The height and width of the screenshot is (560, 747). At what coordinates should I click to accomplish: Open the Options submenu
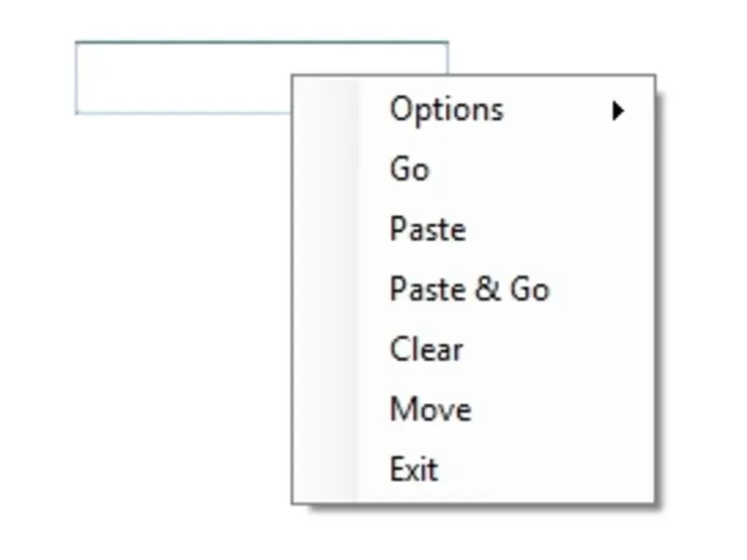446,110
